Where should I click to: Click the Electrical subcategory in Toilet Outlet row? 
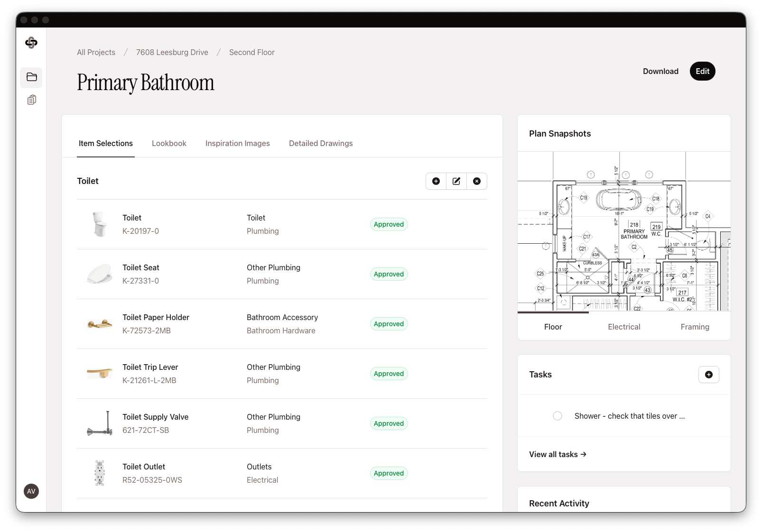(262, 480)
